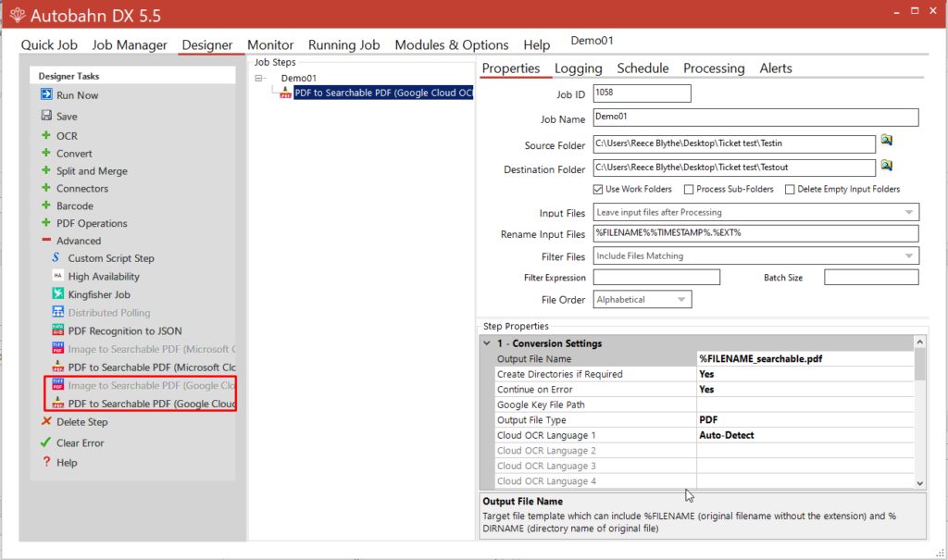Switch to the Monitor menu
The height and width of the screenshot is (560, 948).
click(x=270, y=44)
